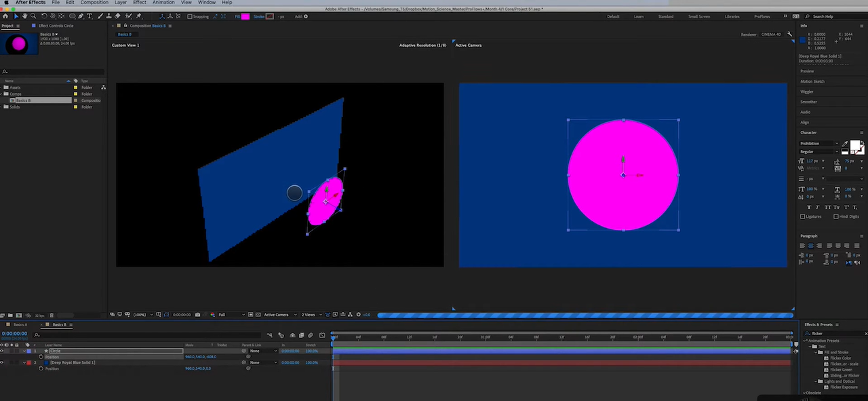Click the Home icon in the toolbar

point(5,16)
